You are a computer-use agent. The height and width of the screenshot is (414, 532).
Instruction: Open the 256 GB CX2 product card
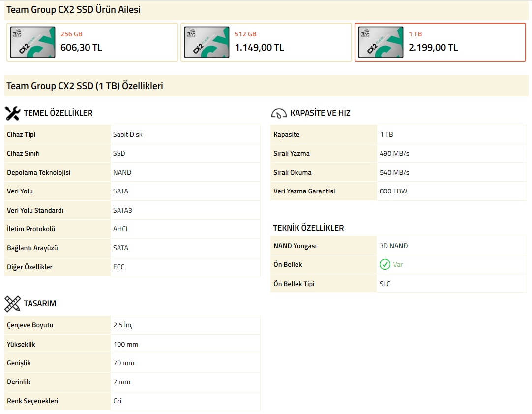(x=92, y=42)
